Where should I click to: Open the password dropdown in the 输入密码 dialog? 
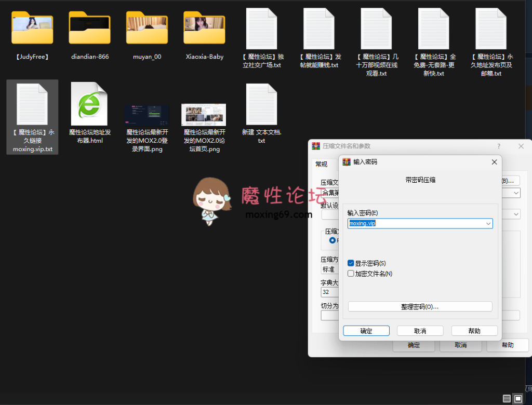click(x=487, y=223)
